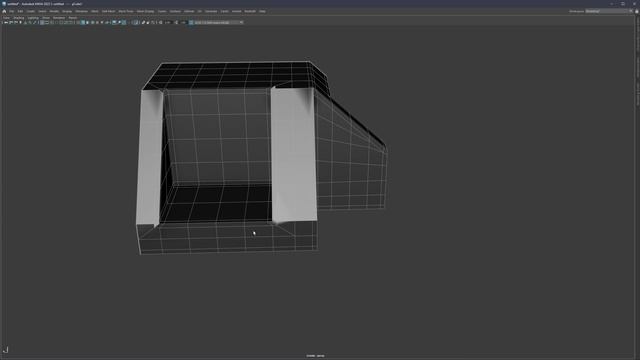Toggle the viewport Grid icon
640x360 pixels.
[x=42, y=22]
